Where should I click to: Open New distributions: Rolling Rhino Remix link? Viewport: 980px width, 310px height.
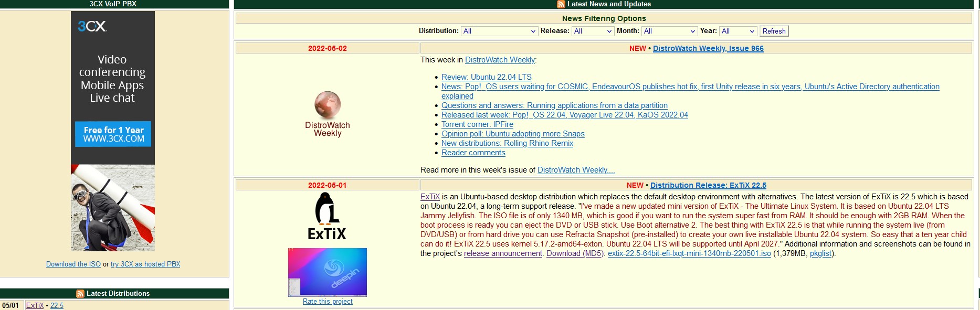pyautogui.click(x=507, y=143)
